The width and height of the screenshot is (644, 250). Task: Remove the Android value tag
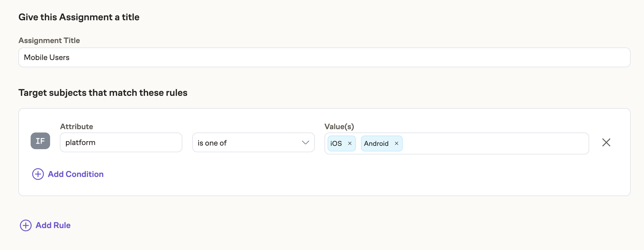pyautogui.click(x=397, y=143)
